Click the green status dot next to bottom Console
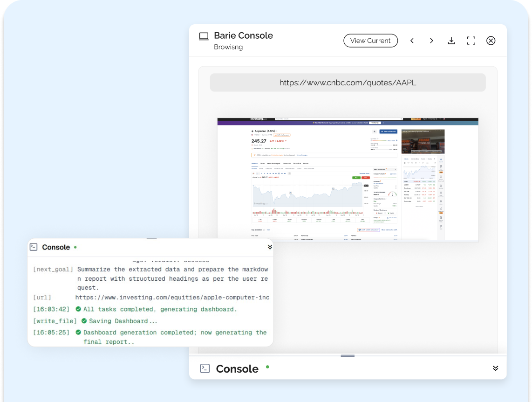Image resolution: width=532 pixels, height=402 pixels. coord(267,367)
